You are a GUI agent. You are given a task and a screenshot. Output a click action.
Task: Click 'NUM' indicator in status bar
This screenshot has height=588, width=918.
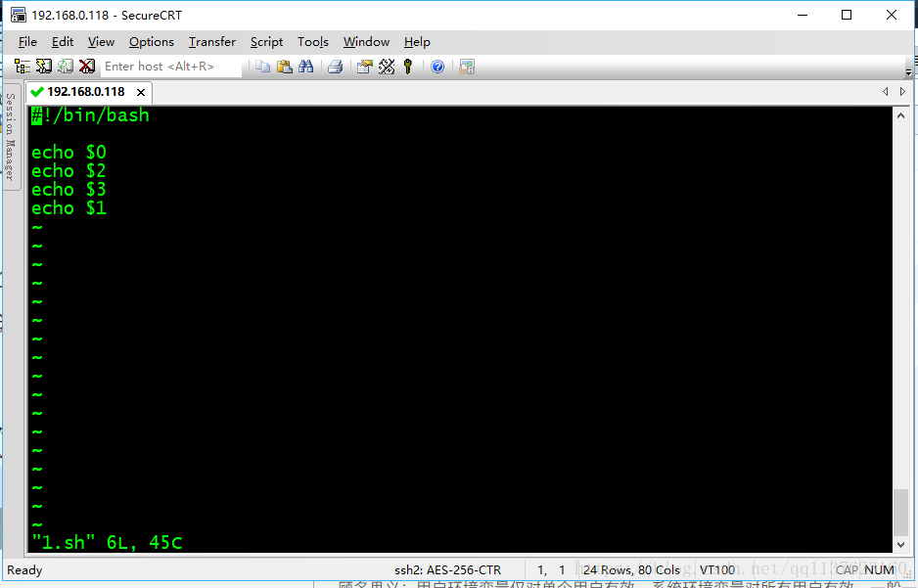point(880,570)
